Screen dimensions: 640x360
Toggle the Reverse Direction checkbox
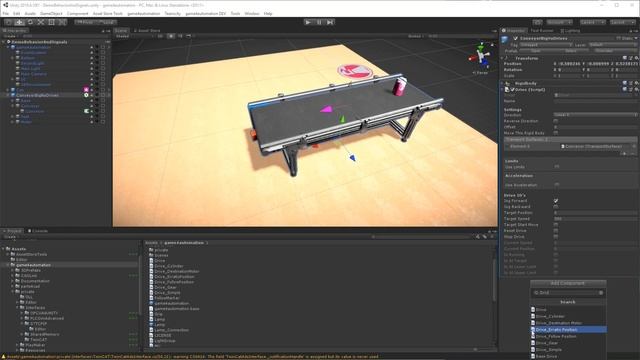coord(556,121)
